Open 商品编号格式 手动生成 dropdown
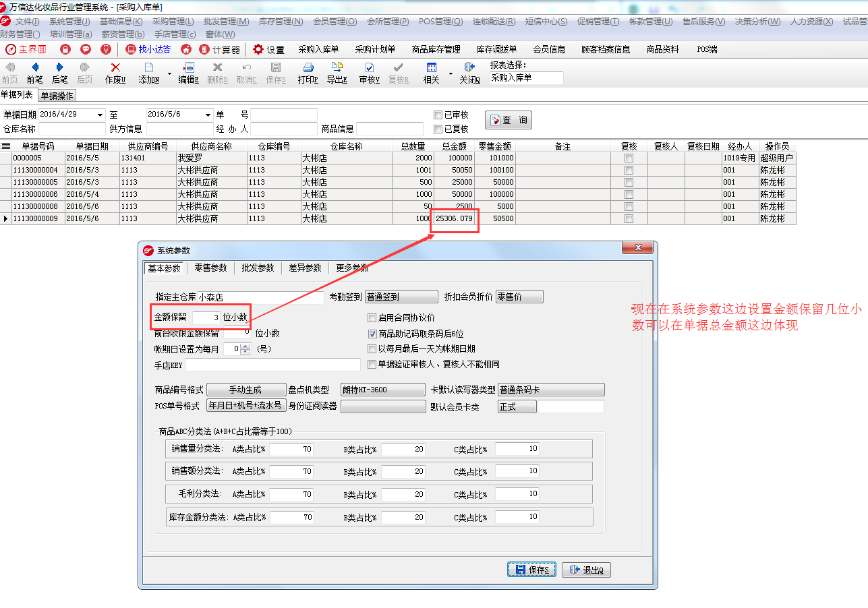868x608 pixels. pos(246,390)
